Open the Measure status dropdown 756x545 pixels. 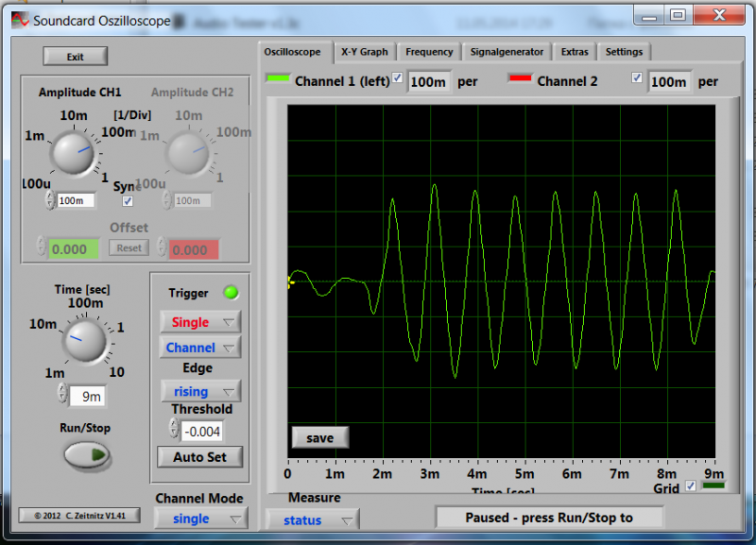click(x=312, y=519)
